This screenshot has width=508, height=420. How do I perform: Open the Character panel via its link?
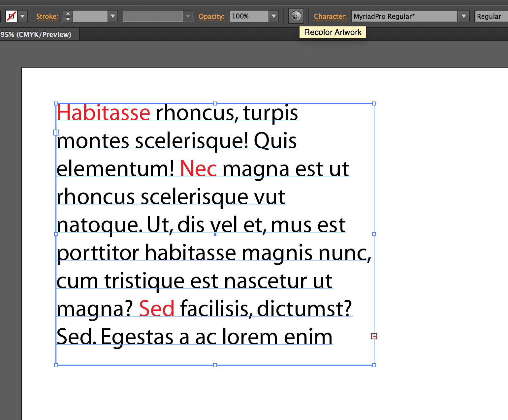(x=330, y=16)
